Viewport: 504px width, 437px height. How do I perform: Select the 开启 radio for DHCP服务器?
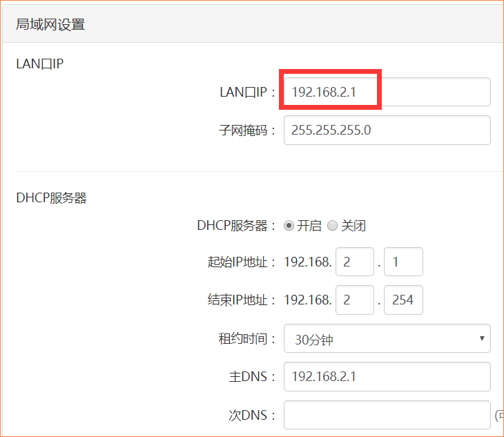(x=289, y=226)
